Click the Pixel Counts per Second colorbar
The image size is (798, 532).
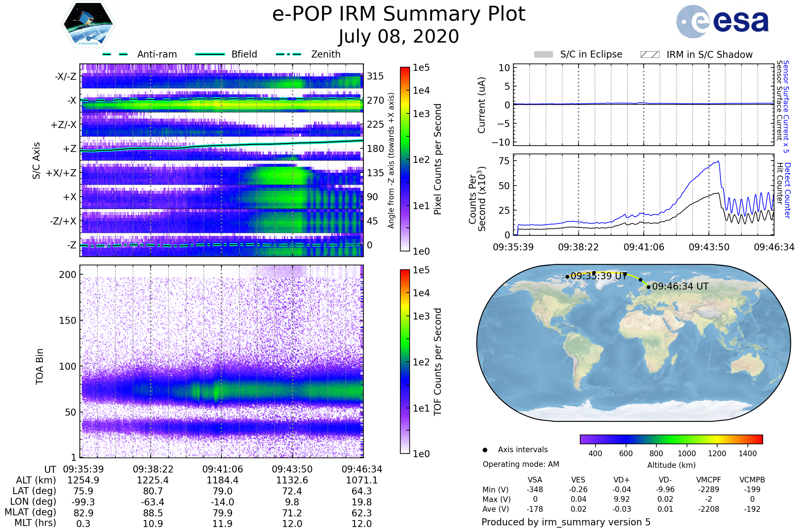[405, 159]
